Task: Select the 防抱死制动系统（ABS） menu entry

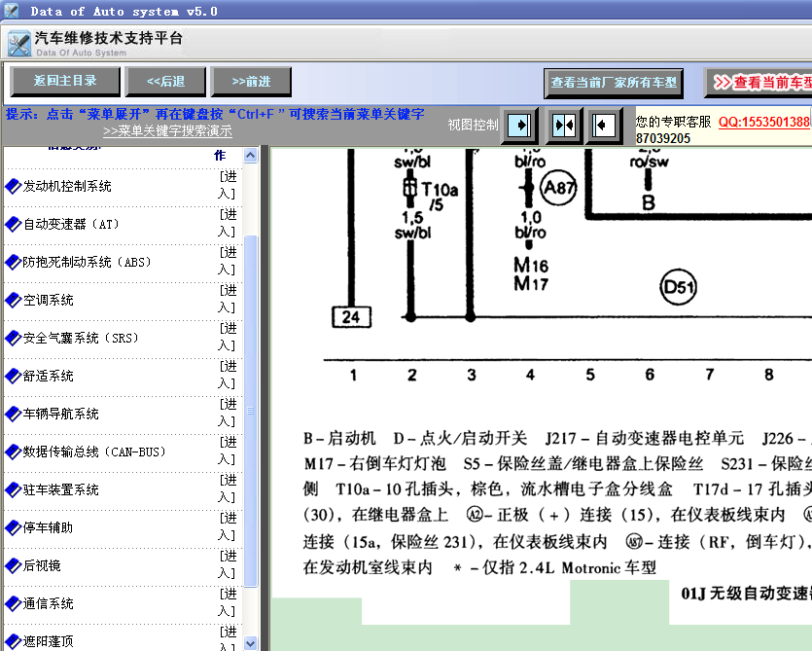Action: pyautogui.click(x=88, y=263)
